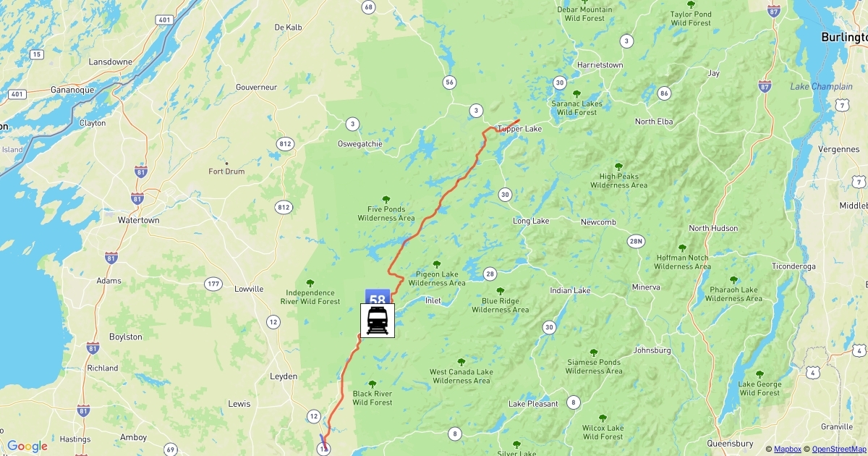Click the Five Ponds Wilderness Area tree icon
This screenshot has height=456, width=868.
pyautogui.click(x=386, y=199)
